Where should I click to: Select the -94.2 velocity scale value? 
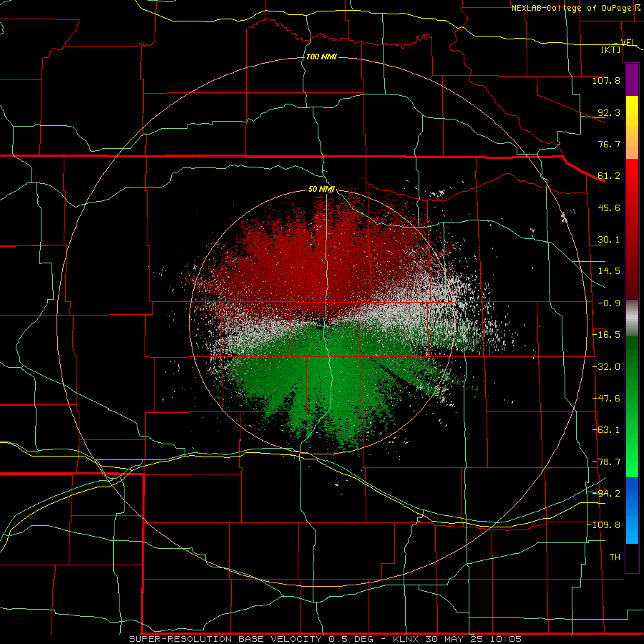pyautogui.click(x=606, y=493)
